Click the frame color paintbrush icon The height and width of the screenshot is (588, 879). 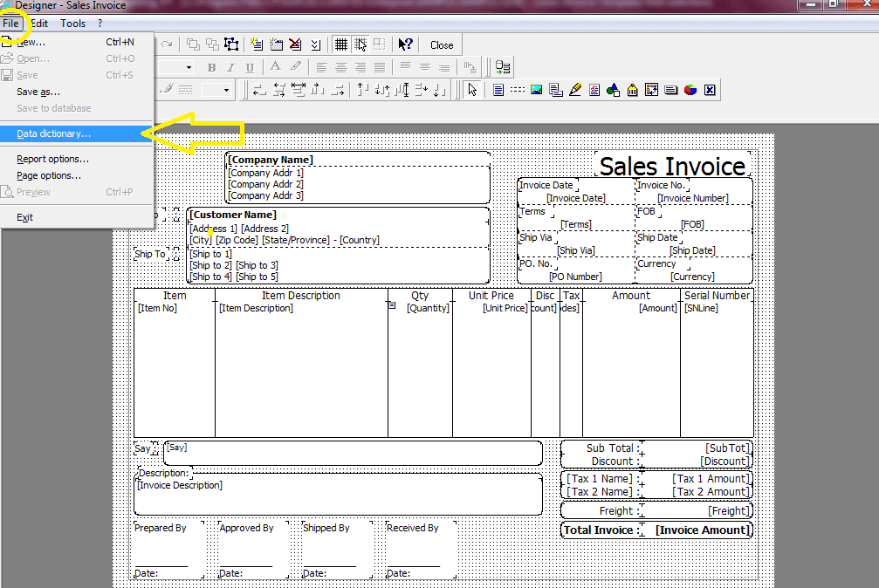point(167,90)
